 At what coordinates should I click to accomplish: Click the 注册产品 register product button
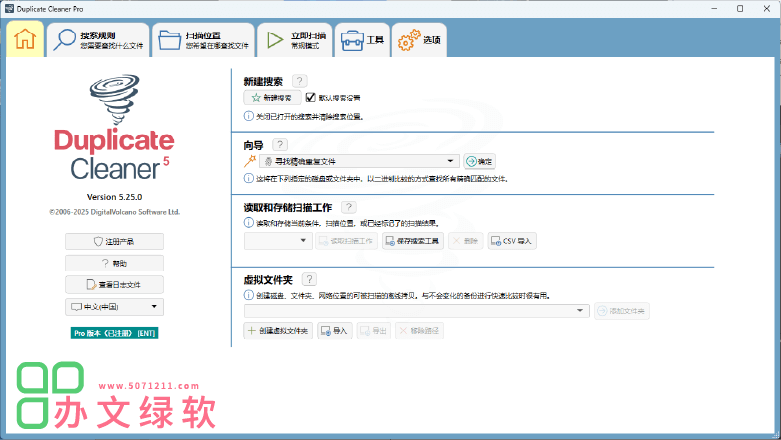[x=114, y=241]
